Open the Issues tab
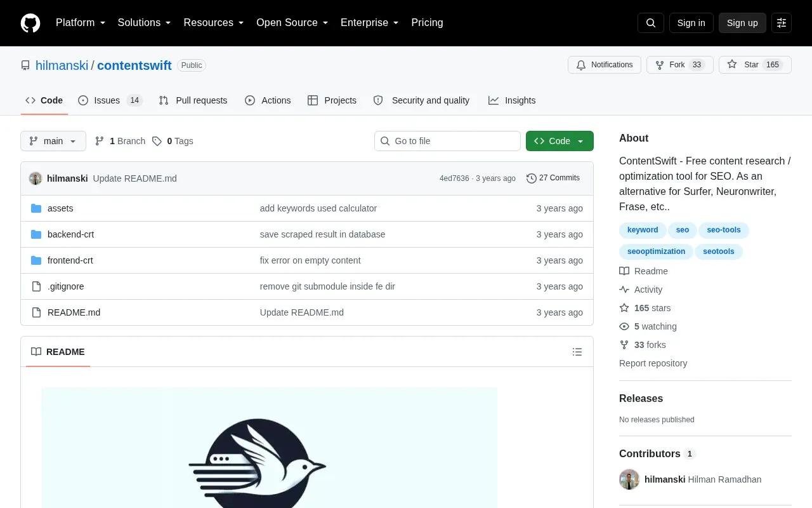The width and height of the screenshot is (812, 508). pos(110,100)
